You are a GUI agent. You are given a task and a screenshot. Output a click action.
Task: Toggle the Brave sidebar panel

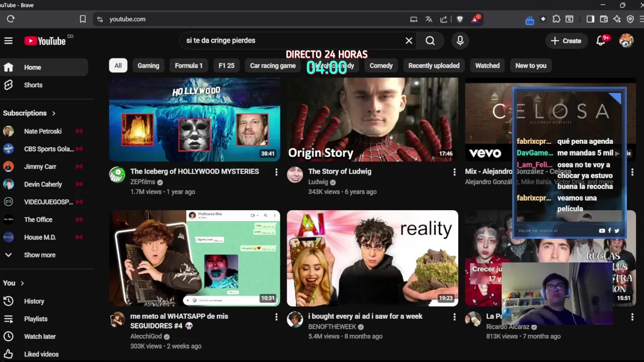point(591,19)
